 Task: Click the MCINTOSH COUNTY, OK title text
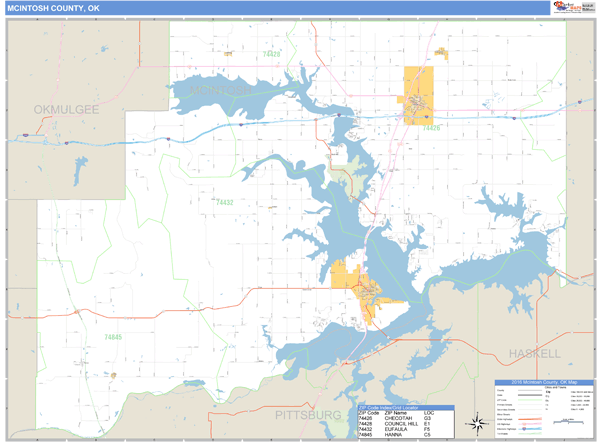54,8
